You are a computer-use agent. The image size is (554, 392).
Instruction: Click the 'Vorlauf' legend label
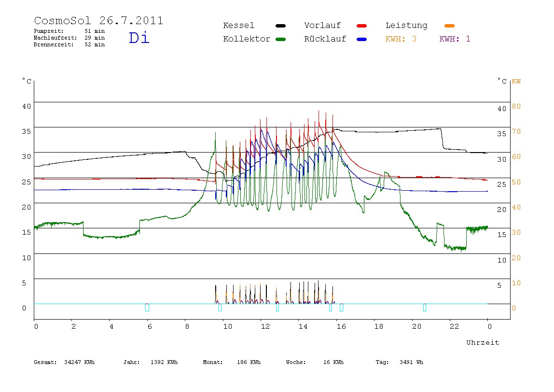pos(322,26)
